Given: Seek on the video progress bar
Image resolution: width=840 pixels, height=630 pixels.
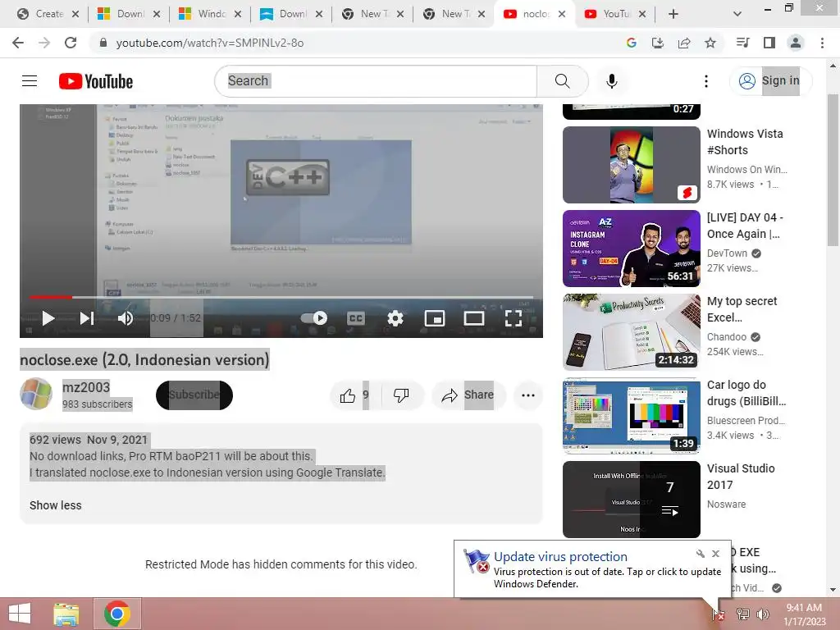Looking at the screenshot, I should pyautogui.click(x=281, y=297).
